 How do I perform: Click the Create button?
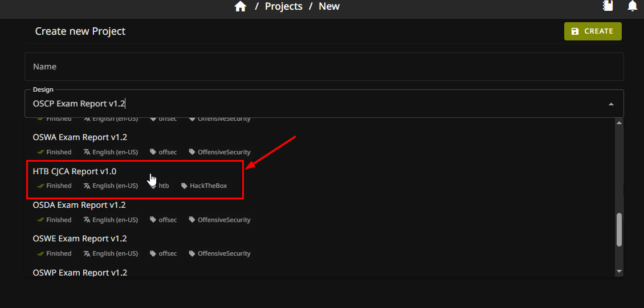(593, 31)
